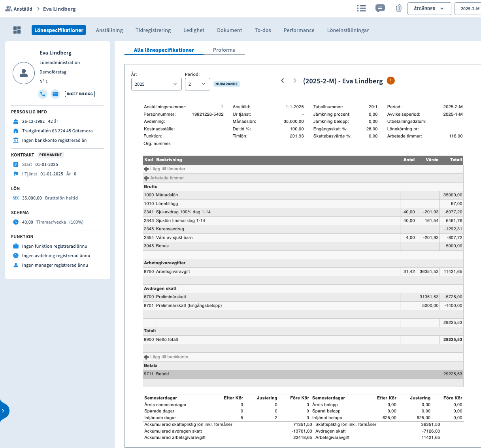The image size is (481, 448).
Task: Open the comments speech bubble icon
Action: tap(380, 8)
